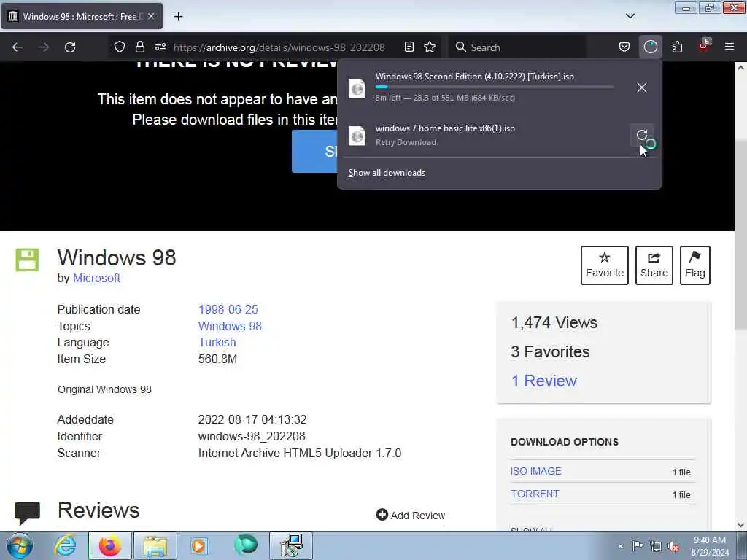Click the Share button
747x560 pixels.
tap(654, 265)
